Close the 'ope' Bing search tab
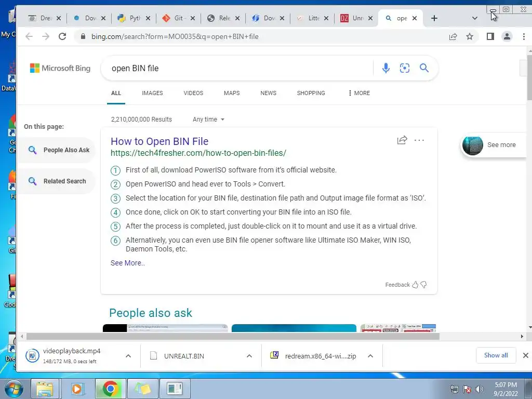The height and width of the screenshot is (399, 532). coord(415,18)
